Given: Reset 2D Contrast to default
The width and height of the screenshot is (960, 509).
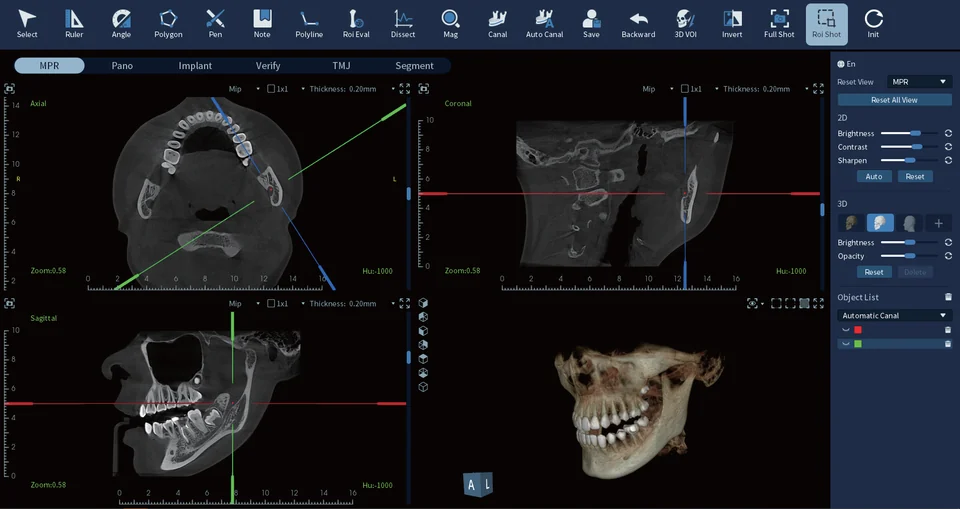Looking at the screenshot, I should [948, 146].
